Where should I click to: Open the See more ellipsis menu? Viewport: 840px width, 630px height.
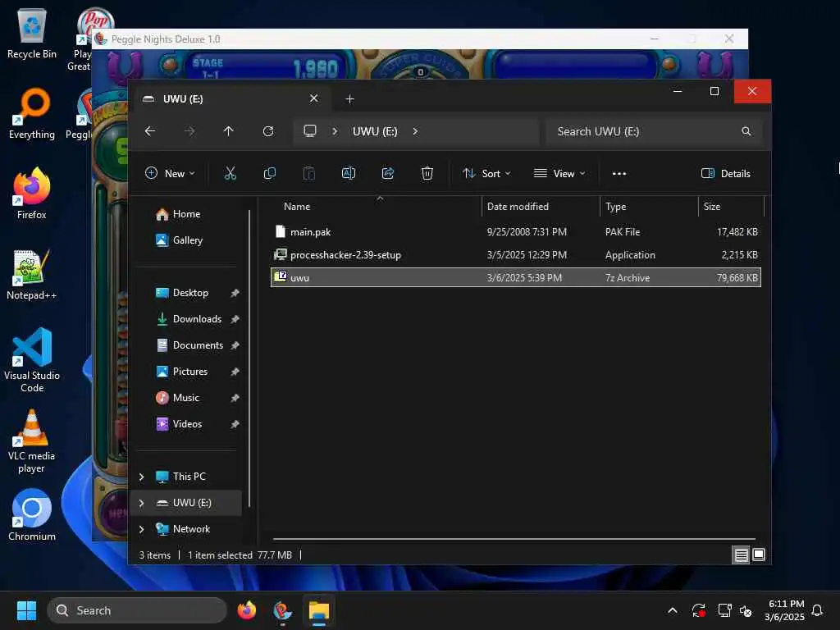point(619,174)
